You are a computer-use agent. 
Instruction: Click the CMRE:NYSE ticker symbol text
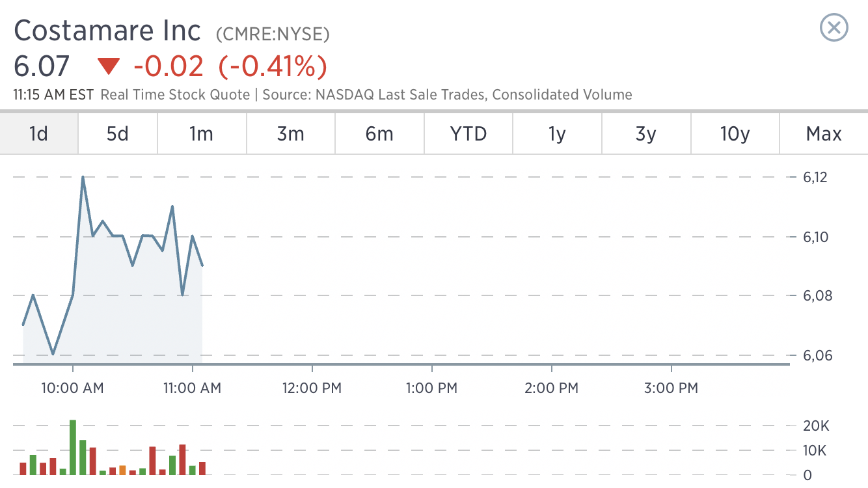click(273, 34)
